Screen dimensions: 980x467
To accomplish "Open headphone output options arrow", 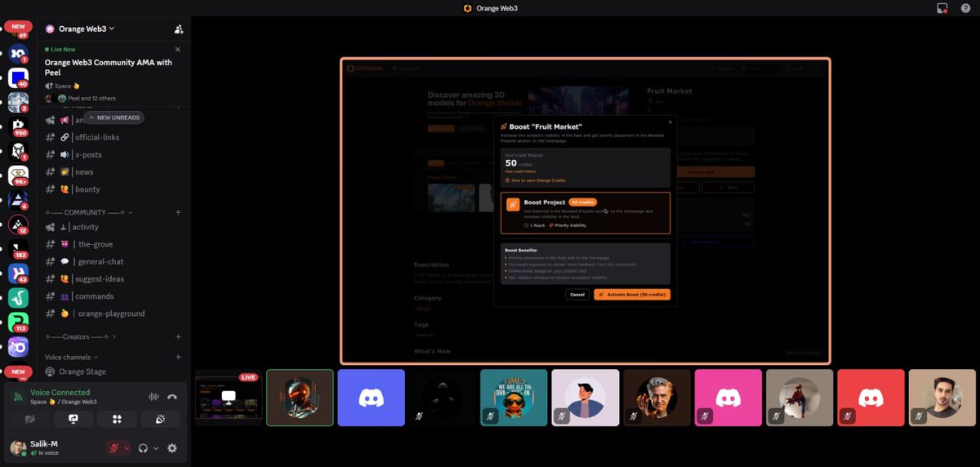I will (155, 448).
